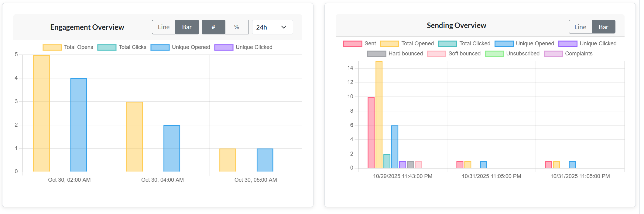644x214 pixels.
Task: Click the Total Opens bar for 02:00 AM
Action: click(x=41, y=113)
